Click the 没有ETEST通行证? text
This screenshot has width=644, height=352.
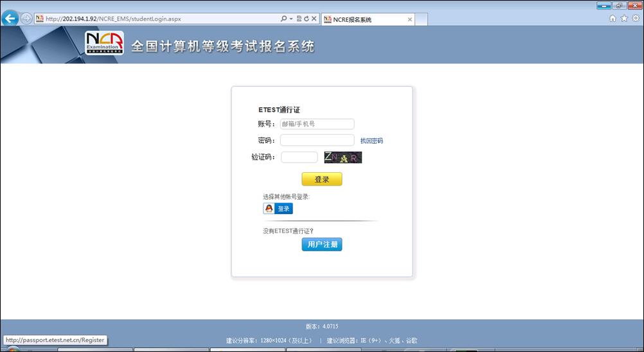pos(288,231)
